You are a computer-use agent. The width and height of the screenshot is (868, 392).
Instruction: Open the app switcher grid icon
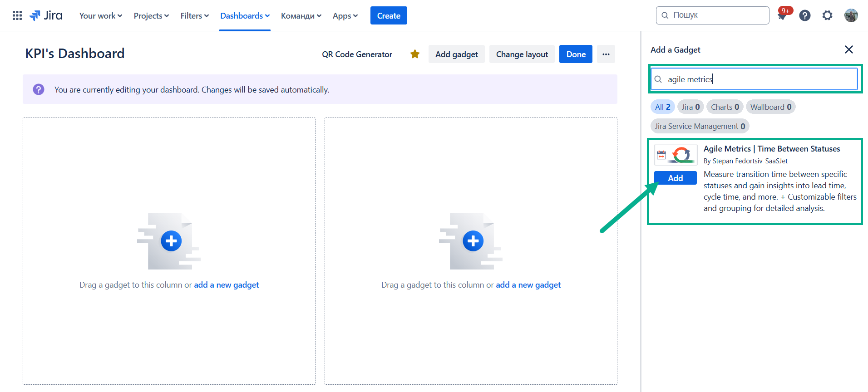[17, 15]
